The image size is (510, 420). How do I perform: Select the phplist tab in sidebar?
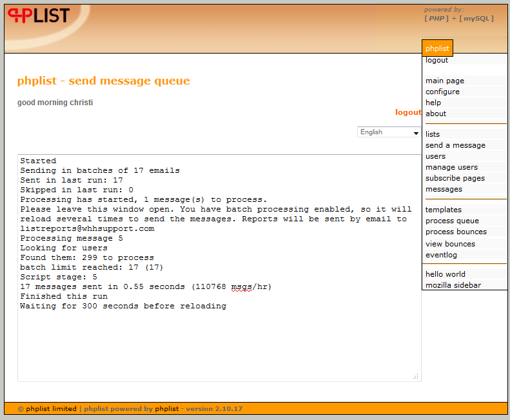[437, 48]
